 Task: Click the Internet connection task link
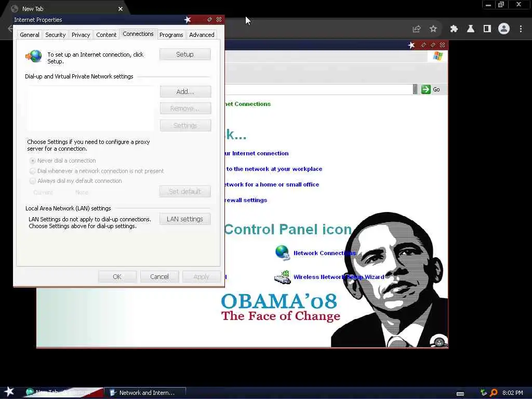pos(257,153)
